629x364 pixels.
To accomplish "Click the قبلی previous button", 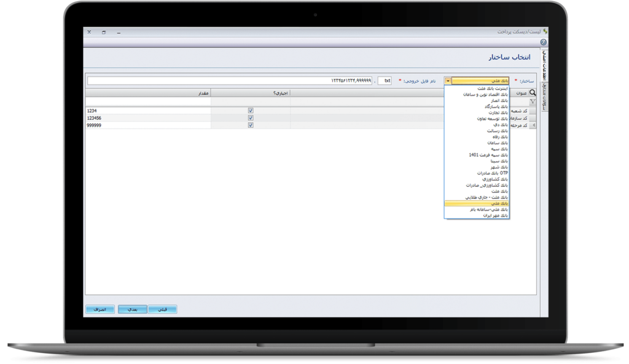I will coord(162,309).
